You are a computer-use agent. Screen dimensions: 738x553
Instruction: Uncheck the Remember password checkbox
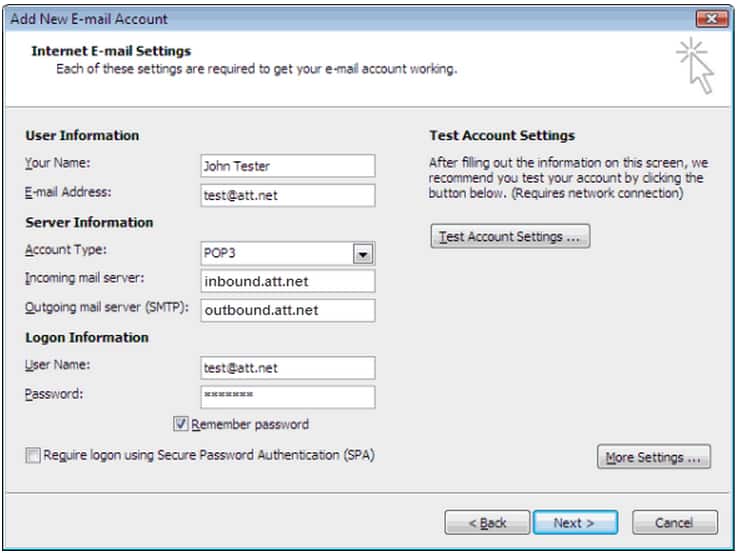(x=181, y=425)
